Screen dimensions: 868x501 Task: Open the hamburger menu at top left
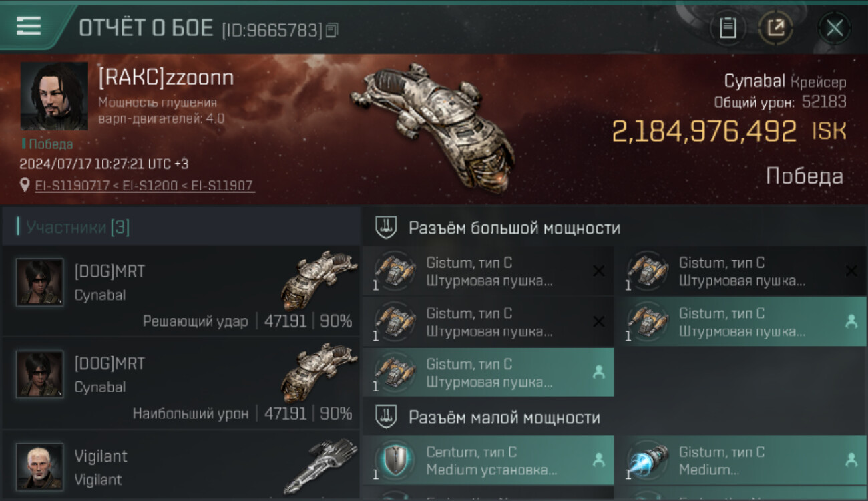tap(29, 26)
